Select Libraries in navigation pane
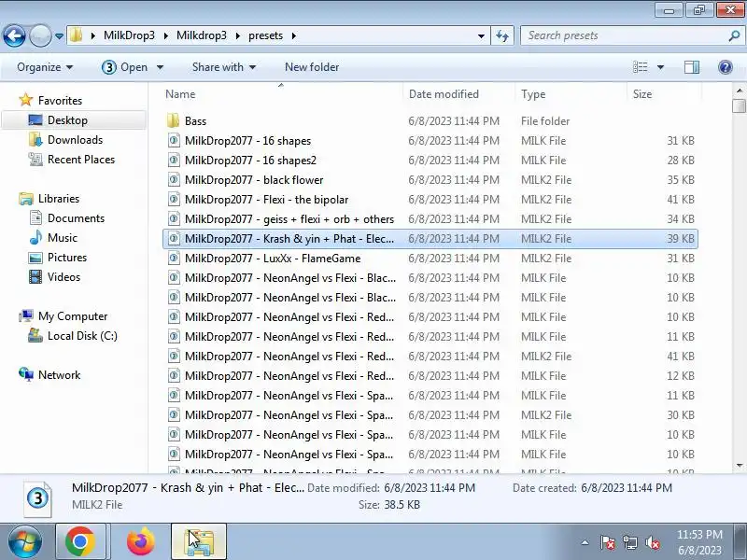 (x=58, y=199)
